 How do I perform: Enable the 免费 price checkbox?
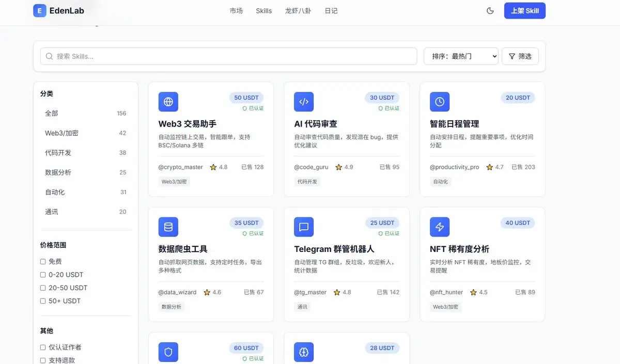43,262
